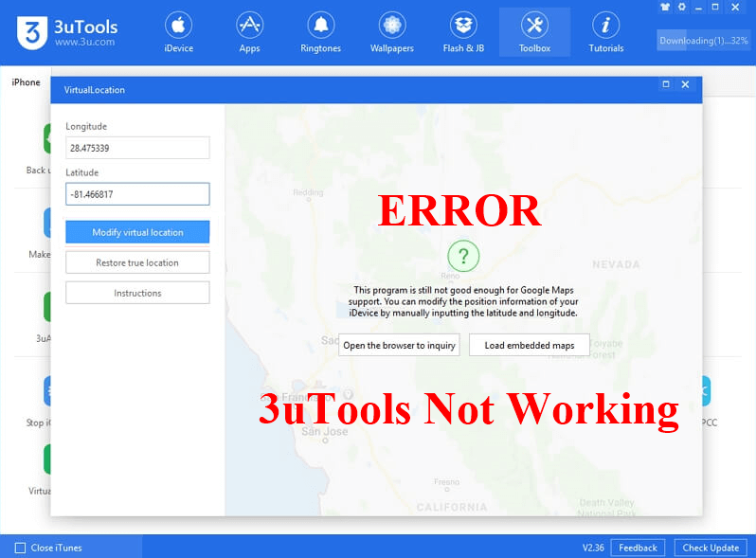Viewport: 756px width, 558px height.
Task: Toggle the Close iTunes checkbox
Action: point(20,548)
